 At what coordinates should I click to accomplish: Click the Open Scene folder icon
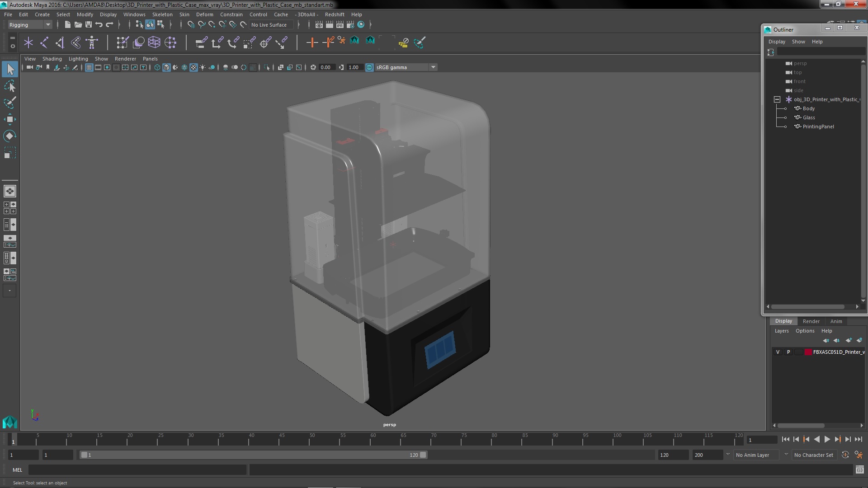point(78,25)
